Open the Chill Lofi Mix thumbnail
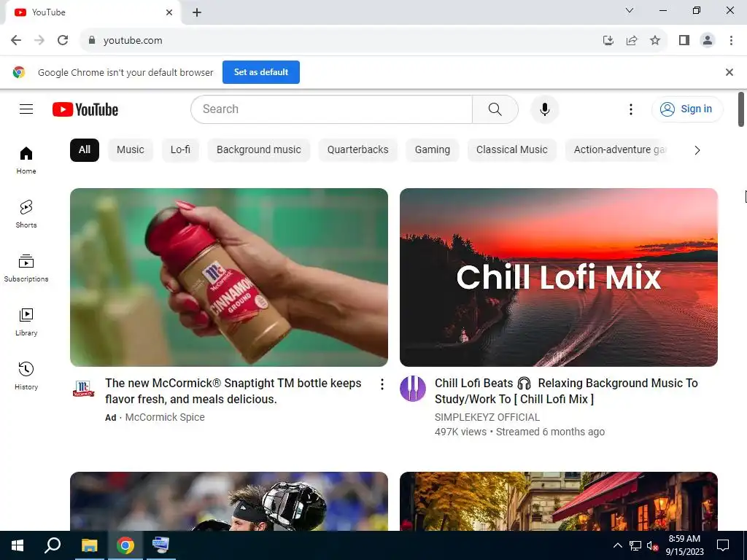This screenshot has height=560, width=747. point(558,277)
